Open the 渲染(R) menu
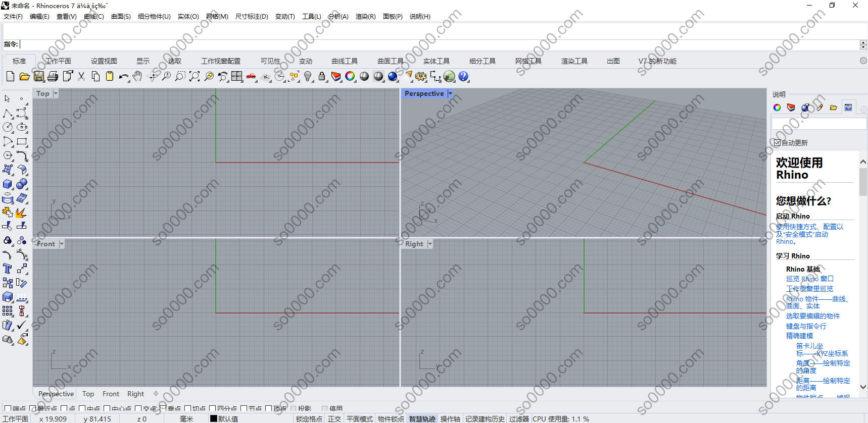 pyautogui.click(x=365, y=17)
